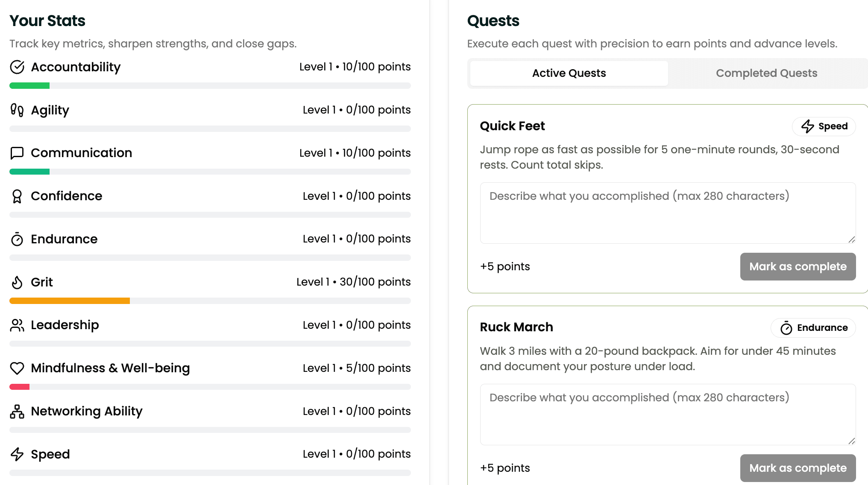The width and height of the screenshot is (868, 485).
Task: Mark the Ruck March quest as complete
Action: [798, 468]
